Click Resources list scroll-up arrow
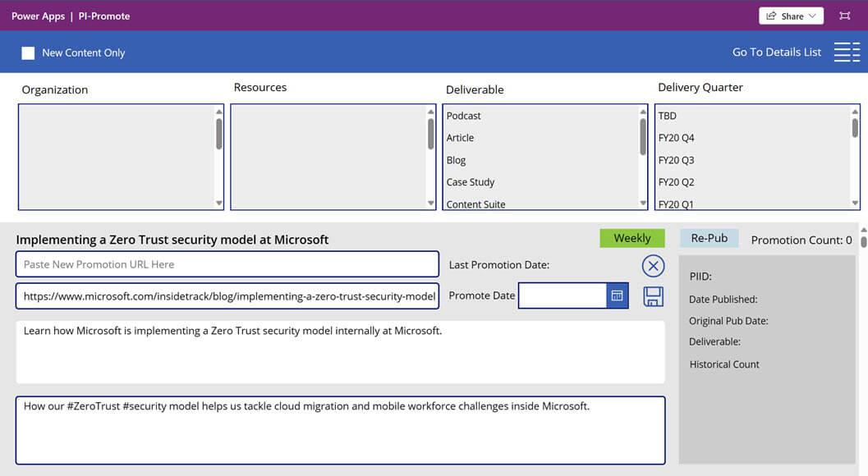 [x=431, y=112]
